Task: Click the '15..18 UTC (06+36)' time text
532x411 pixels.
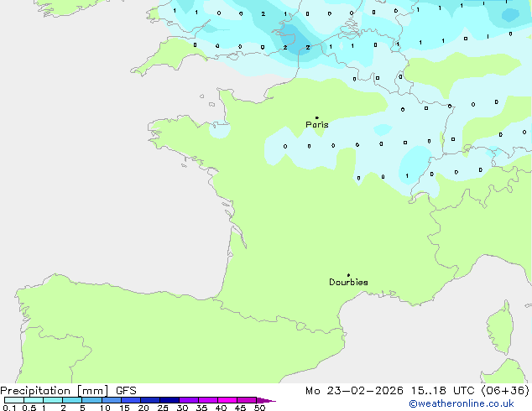Action: [x=470, y=391]
